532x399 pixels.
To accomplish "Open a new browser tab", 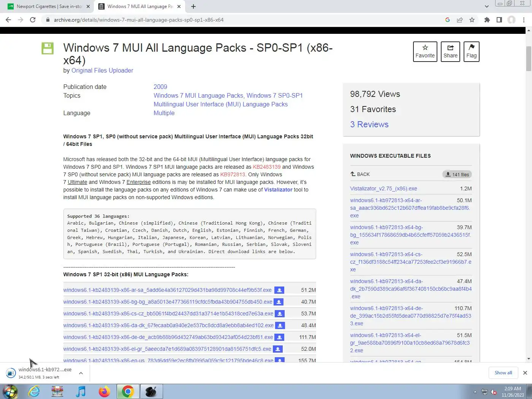I will pos(193,6).
